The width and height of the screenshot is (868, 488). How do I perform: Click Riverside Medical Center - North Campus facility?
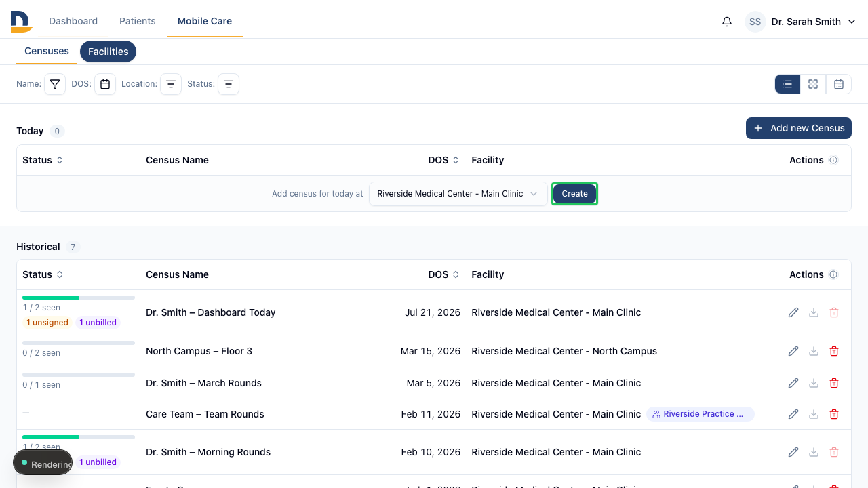(564, 351)
